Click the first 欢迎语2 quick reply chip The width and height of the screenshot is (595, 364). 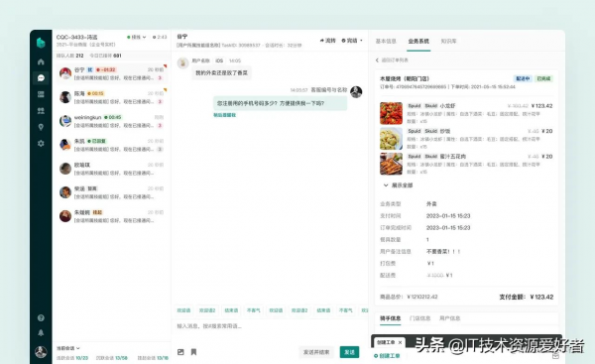(x=207, y=310)
